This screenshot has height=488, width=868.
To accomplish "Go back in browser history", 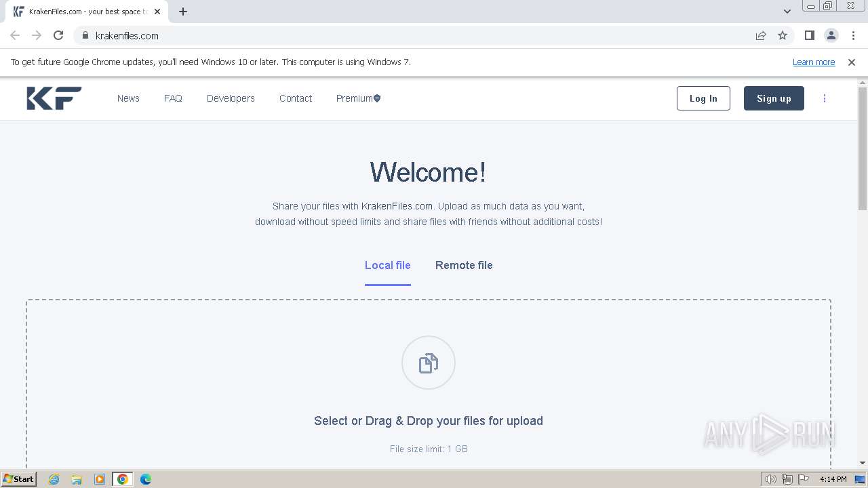I will (x=15, y=35).
